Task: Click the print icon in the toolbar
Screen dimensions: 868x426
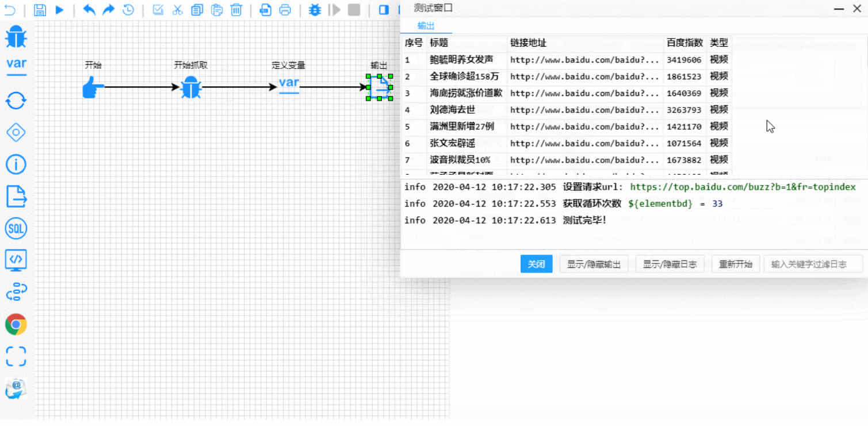Action: click(x=285, y=10)
